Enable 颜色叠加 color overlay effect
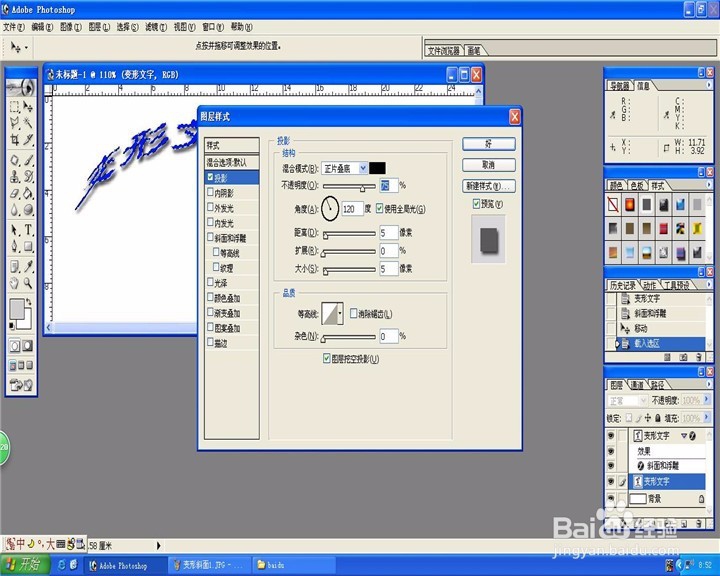Screen dimensions: 720x576 [210, 297]
